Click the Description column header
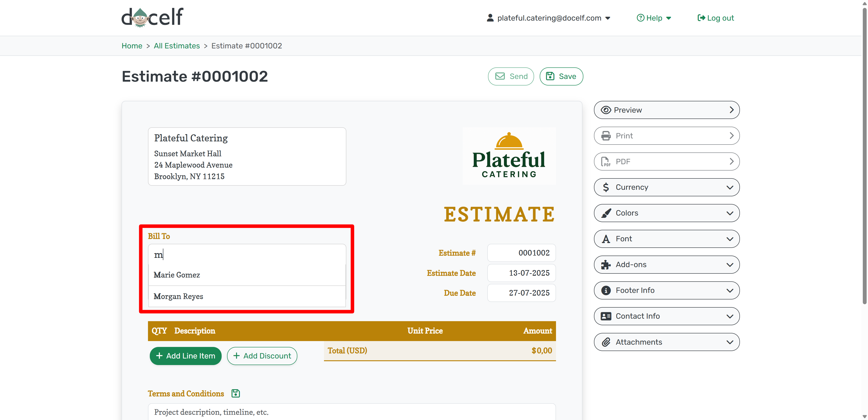This screenshot has width=868, height=420. click(195, 331)
